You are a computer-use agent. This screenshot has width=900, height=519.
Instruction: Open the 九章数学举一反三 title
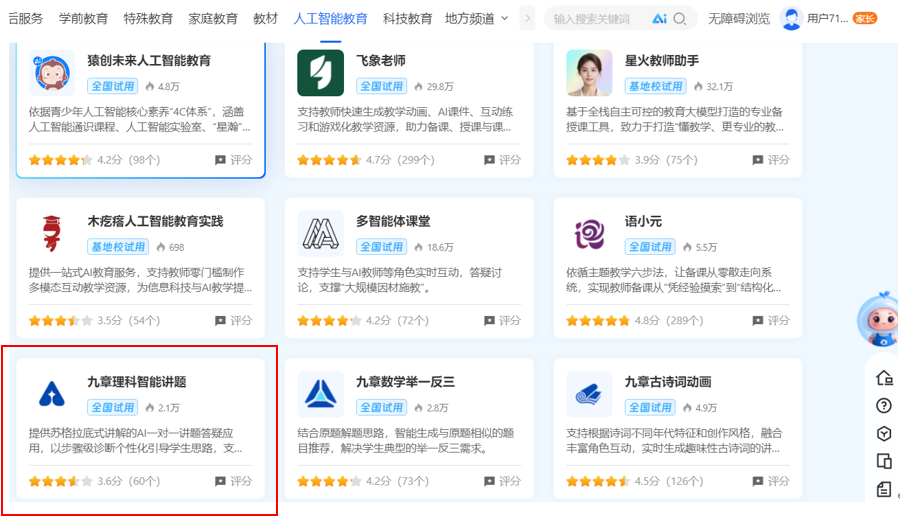405,382
